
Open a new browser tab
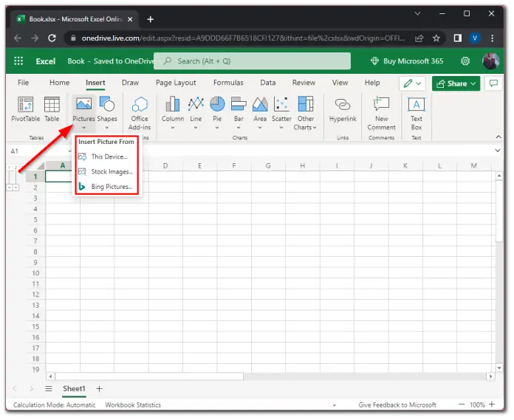151,19
